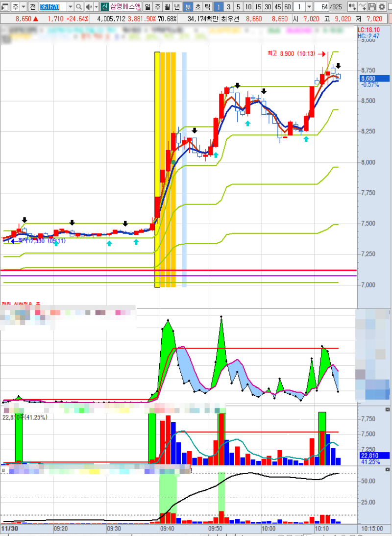
Task: Click the 최고 8,900 (10:13) high label
Action: point(291,53)
